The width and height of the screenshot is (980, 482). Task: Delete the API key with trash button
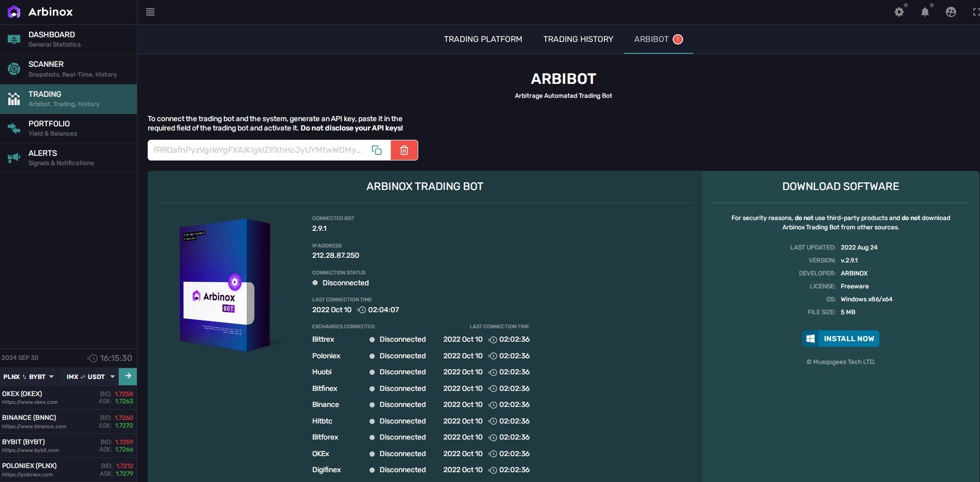[x=404, y=150]
